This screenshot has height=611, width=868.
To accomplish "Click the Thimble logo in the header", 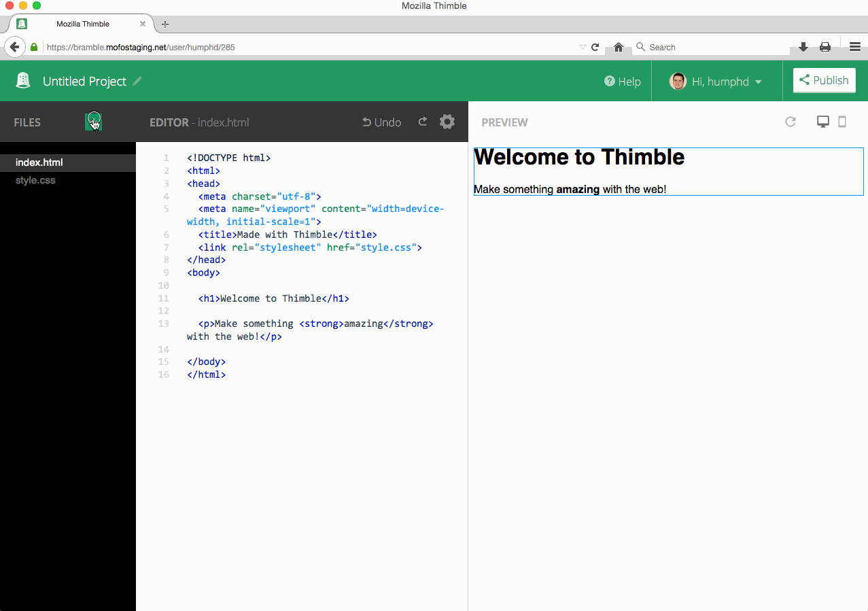I will (23, 80).
